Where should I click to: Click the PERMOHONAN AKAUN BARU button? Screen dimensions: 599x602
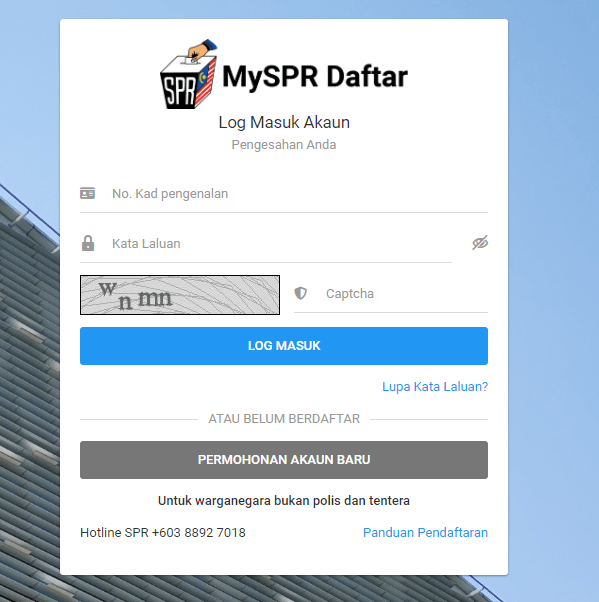(284, 460)
